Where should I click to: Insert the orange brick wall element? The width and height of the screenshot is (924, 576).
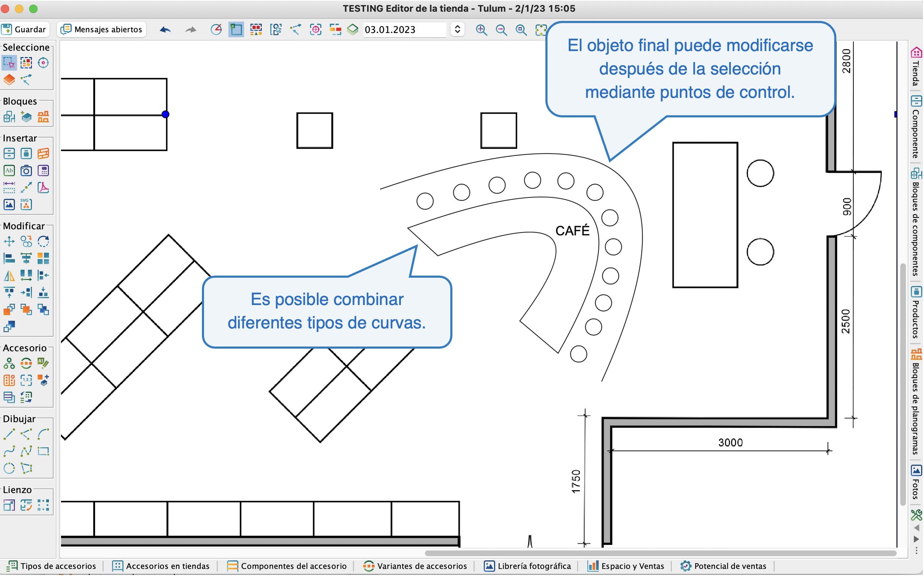(x=43, y=154)
